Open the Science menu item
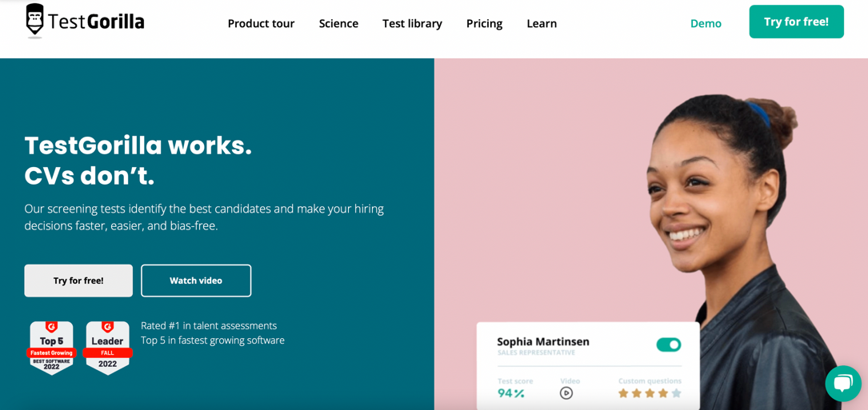 (338, 24)
